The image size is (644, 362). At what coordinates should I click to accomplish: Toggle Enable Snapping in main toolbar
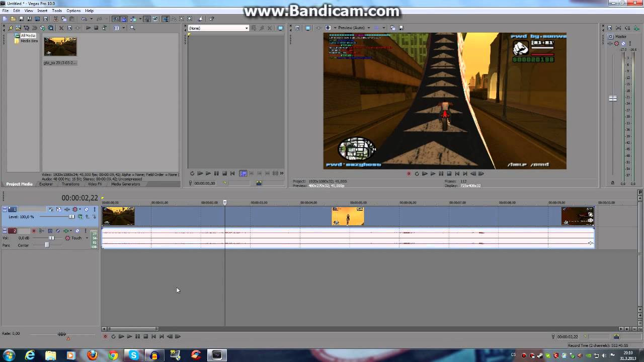[116, 19]
